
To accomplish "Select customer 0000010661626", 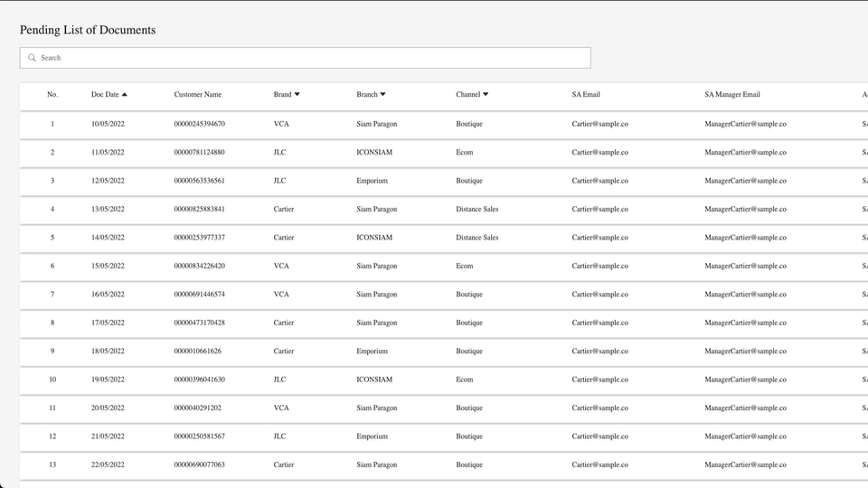I will pos(198,352).
